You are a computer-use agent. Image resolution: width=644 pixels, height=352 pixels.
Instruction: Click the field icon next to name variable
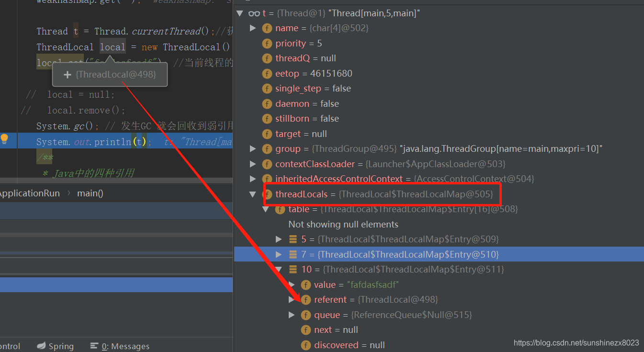click(267, 28)
